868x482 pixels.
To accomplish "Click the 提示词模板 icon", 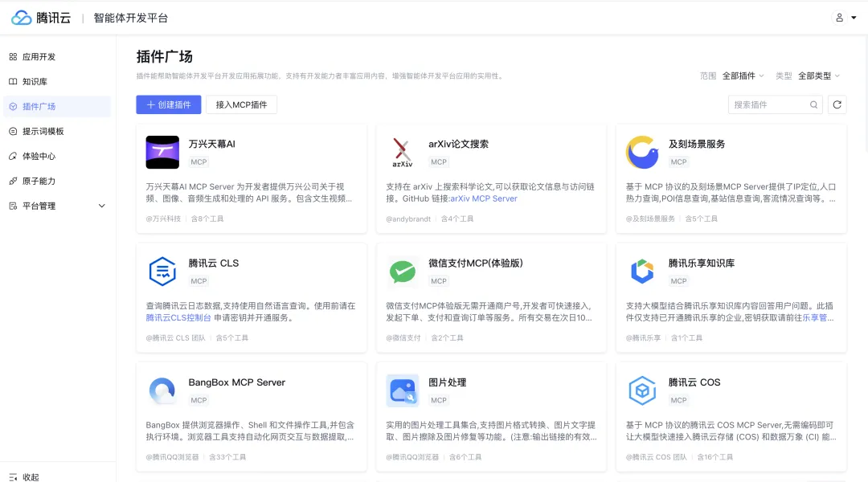I will coord(13,131).
